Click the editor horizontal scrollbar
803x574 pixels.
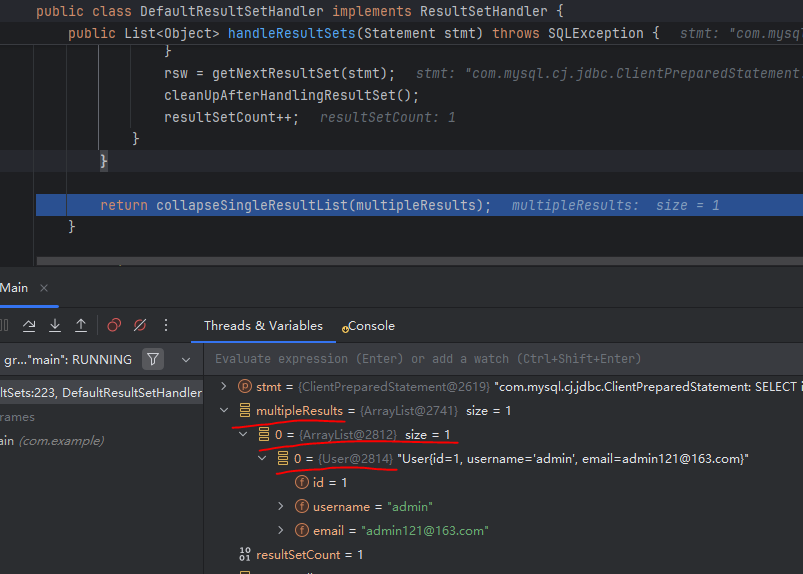[x=419, y=261]
